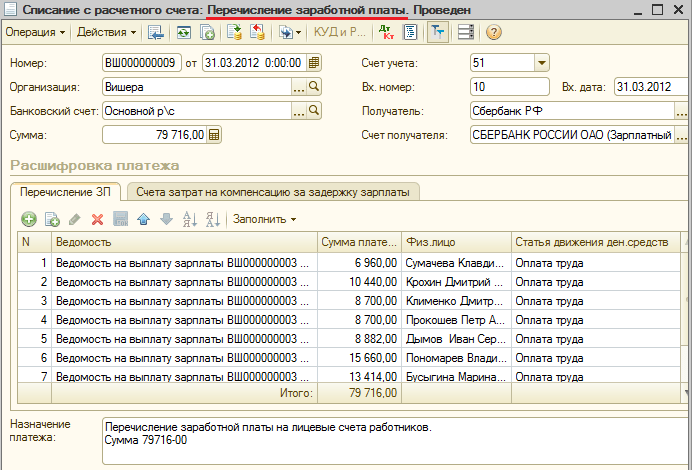Open calendar picker next to document date
Image resolution: width=692 pixels, height=470 pixels.
[315, 63]
